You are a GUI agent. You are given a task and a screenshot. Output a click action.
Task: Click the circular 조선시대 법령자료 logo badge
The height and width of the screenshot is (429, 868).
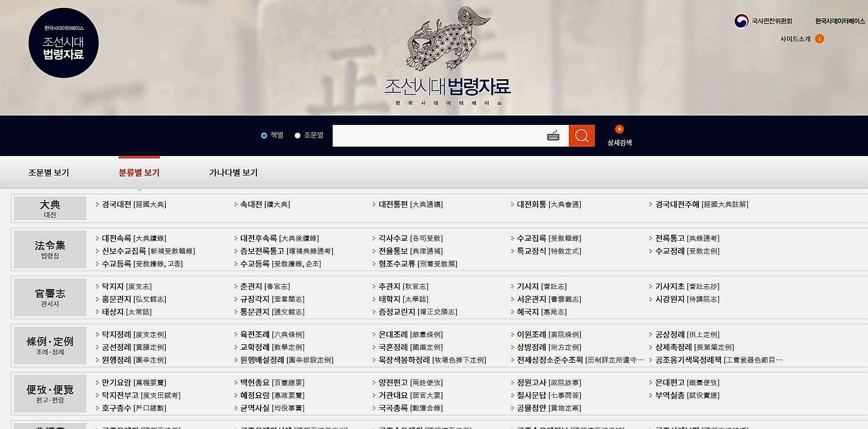[x=64, y=43]
